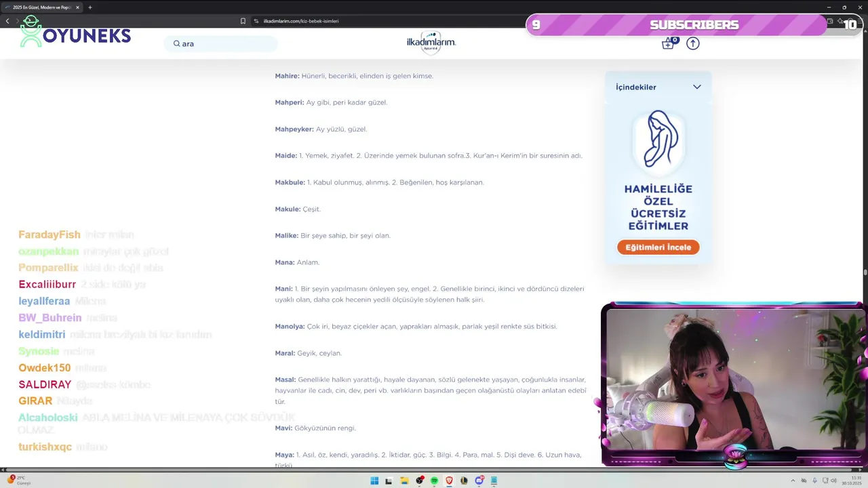
Task: Click the name 'Mana'
Action: 285,262
